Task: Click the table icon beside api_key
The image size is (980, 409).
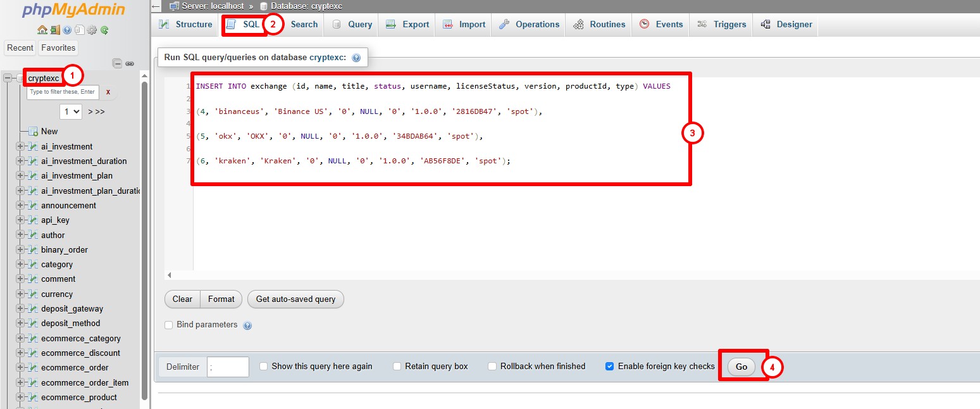Action: (x=33, y=220)
